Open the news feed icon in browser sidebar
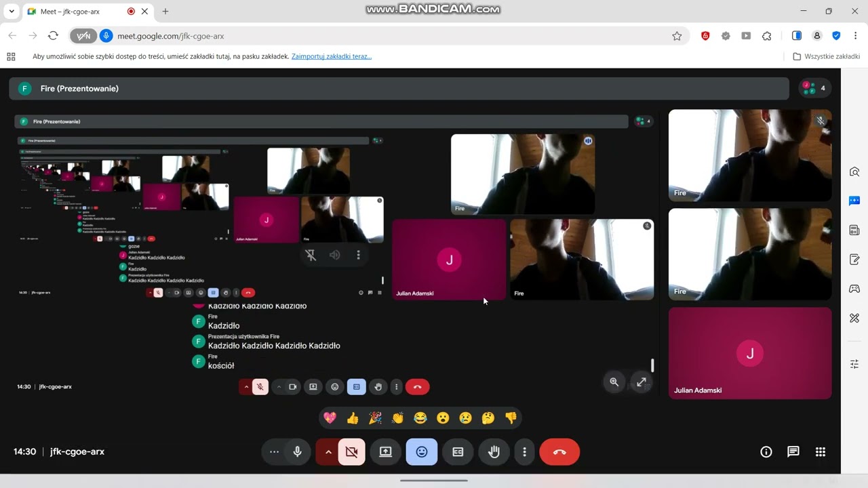868x488 pixels. click(x=854, y=230)
